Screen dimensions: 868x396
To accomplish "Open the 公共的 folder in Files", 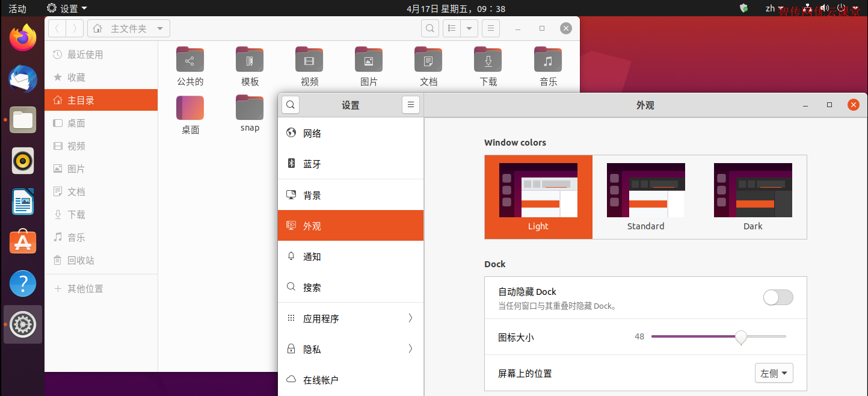I will (x=190, y=67).
